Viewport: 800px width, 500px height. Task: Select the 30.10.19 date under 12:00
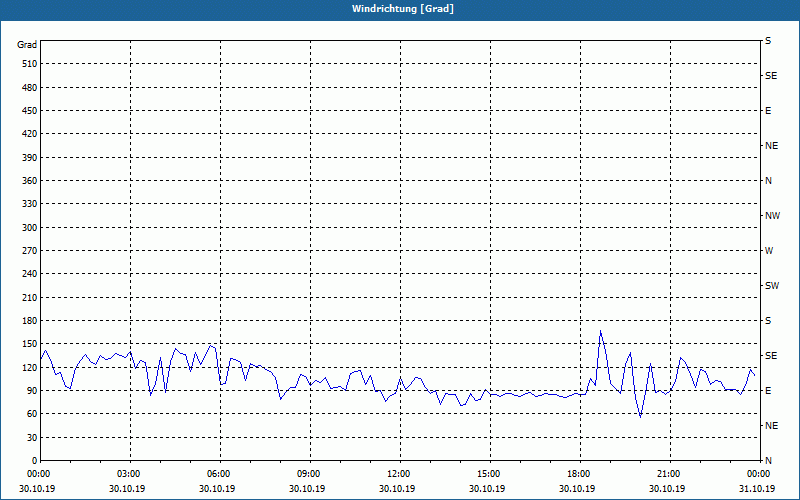coord(397,489)
